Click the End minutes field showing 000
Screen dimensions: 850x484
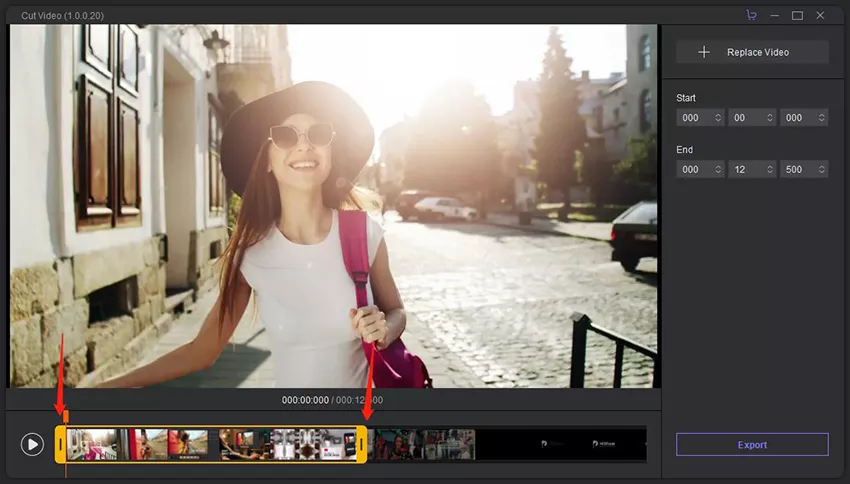click(x=700, y=170)
